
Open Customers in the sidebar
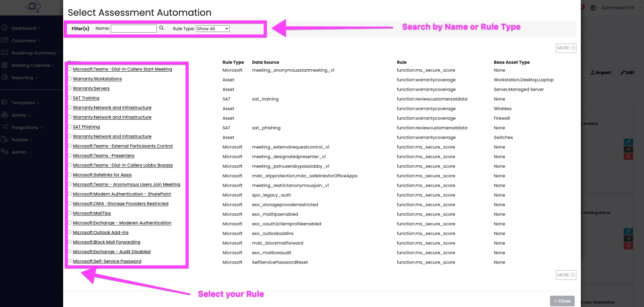[24, 40]
